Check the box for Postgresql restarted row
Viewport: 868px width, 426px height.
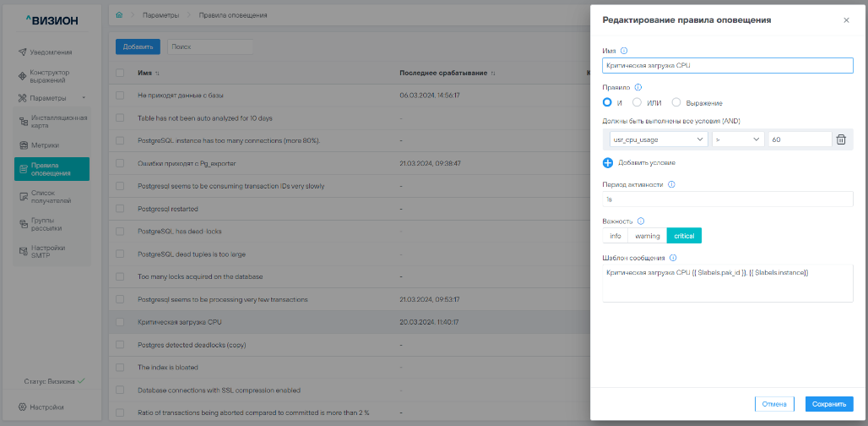coord(120,208)
